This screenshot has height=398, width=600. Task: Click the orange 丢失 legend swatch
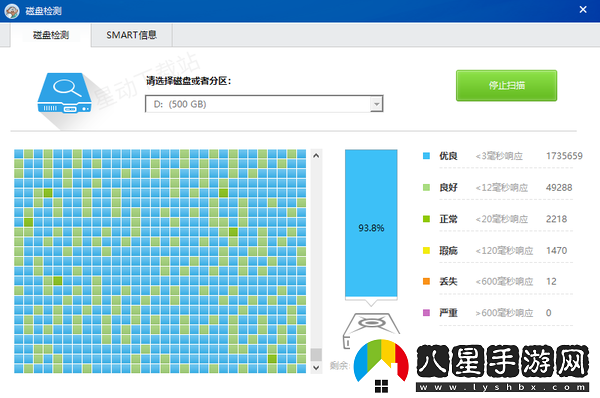point(426,281)
